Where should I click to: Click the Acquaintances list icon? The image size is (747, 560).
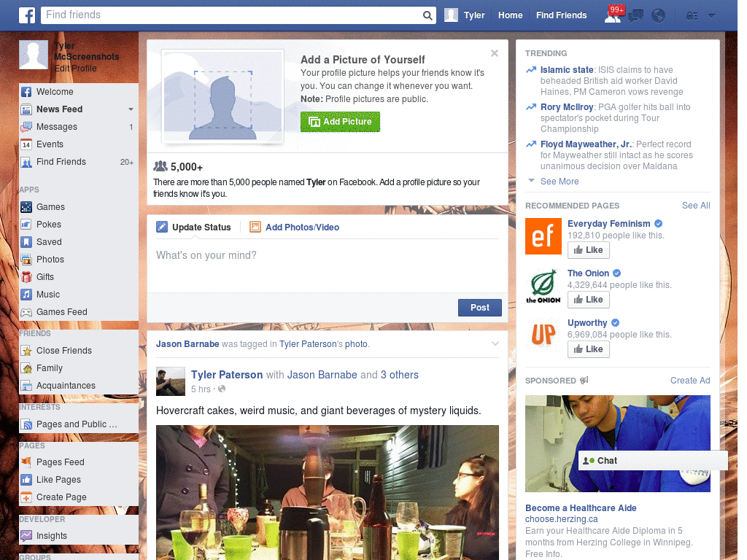tap(26, 386)
